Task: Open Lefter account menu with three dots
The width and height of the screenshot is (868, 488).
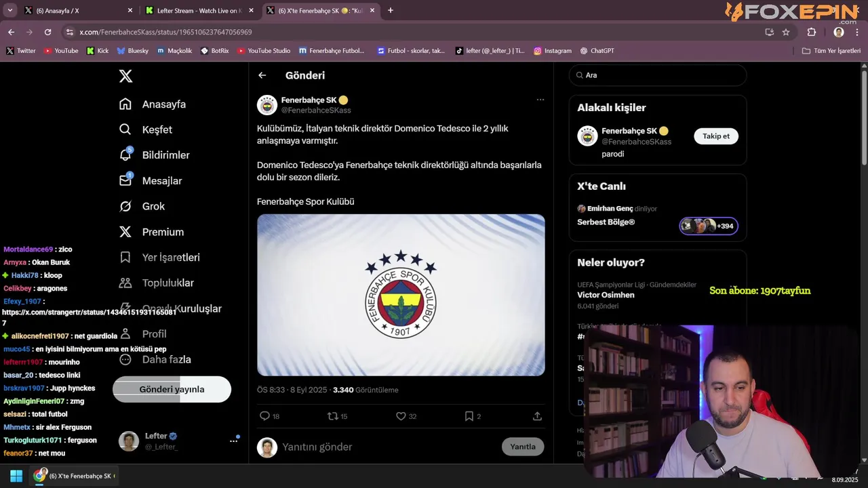Action: coord(234,441)
